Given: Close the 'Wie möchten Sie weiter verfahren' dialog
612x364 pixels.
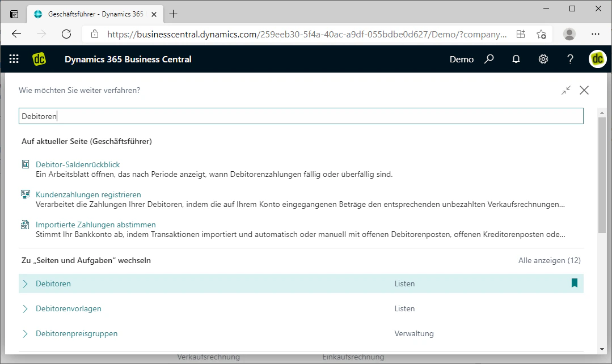Looking at the screenshot, I should 584,90.
